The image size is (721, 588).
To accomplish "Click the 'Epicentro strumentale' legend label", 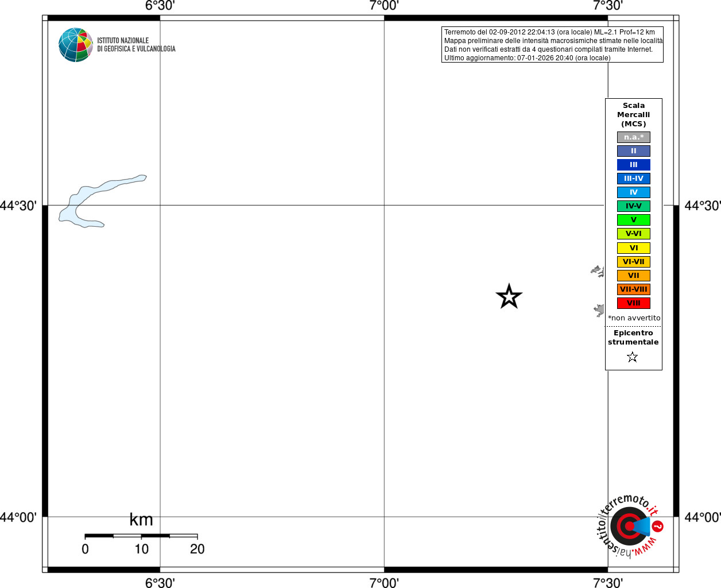I will (x=633, y=338).
